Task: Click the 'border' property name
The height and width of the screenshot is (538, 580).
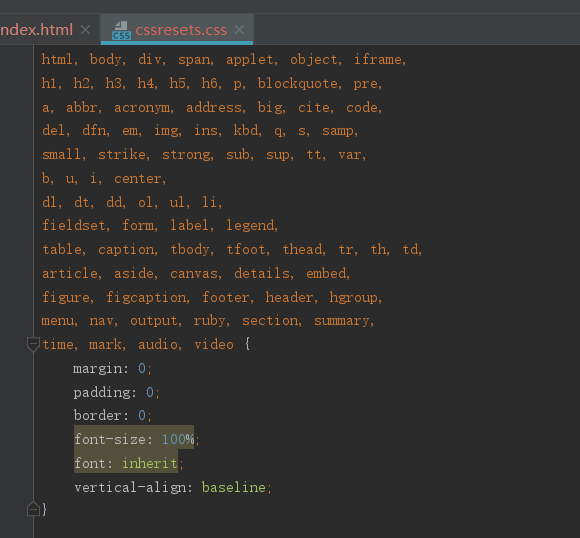Action: coord(98,416)
